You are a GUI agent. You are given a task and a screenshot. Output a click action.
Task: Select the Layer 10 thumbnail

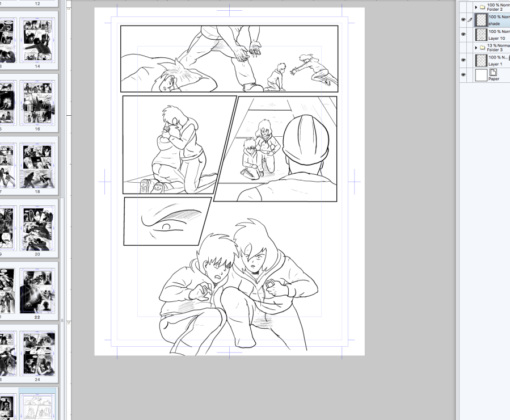(481, 35)
